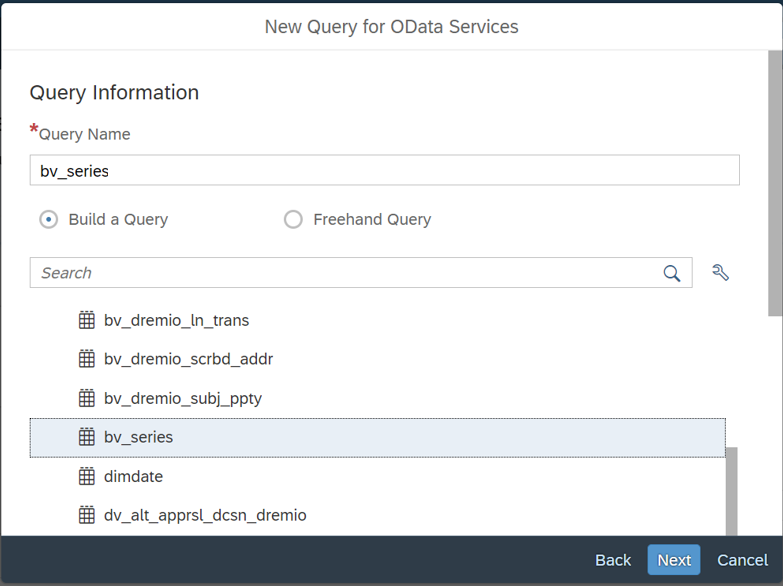
Task: Click the search magnifier icon
Action: coord(672,273)
